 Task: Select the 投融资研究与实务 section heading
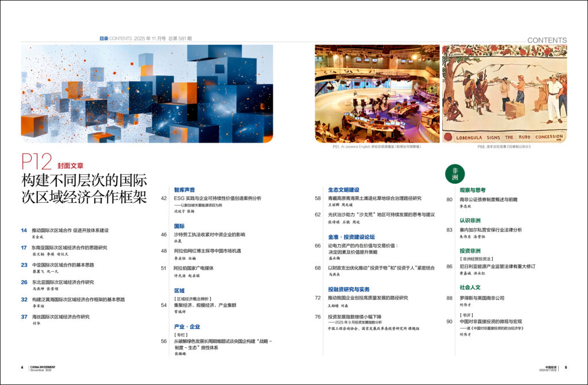[349, 289]
